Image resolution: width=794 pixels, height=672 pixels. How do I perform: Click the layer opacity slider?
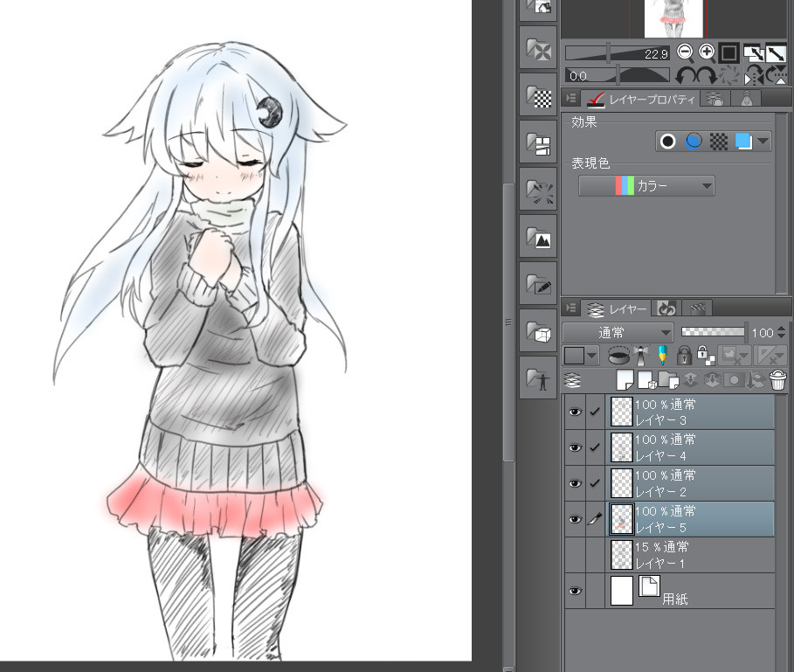pyautogui.click(x=714, y=332)
